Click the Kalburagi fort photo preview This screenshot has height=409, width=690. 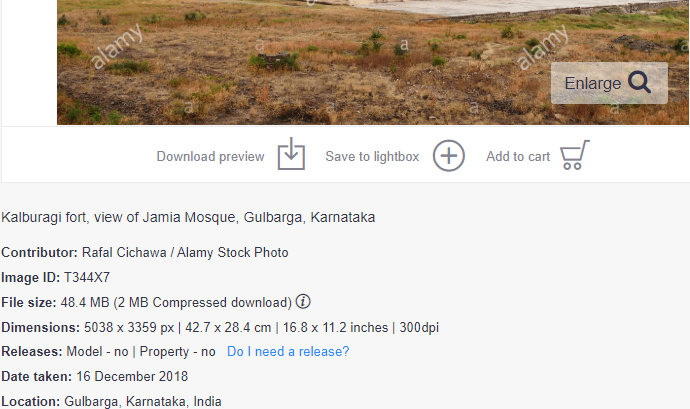pyautogui.click(x=300, y=60)
